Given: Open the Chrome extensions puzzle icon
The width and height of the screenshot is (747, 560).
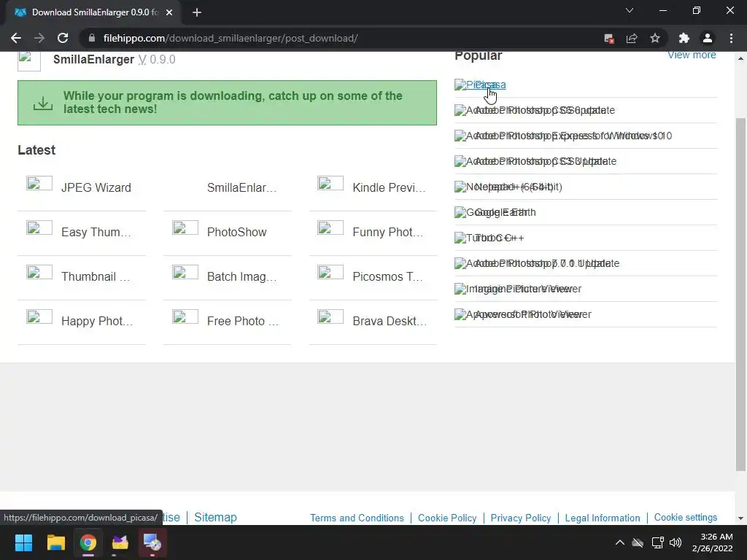Looking at the screenshot, I should (684, 38).
